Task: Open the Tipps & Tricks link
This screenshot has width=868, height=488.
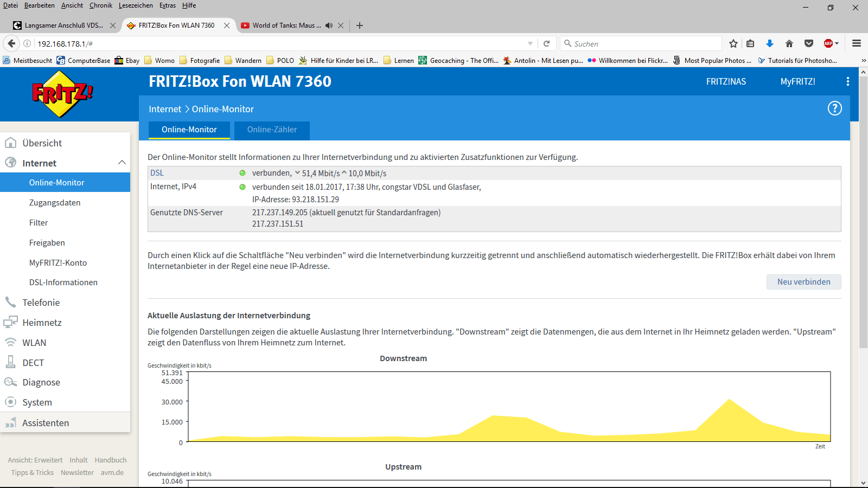Action: tap(33, 473)
